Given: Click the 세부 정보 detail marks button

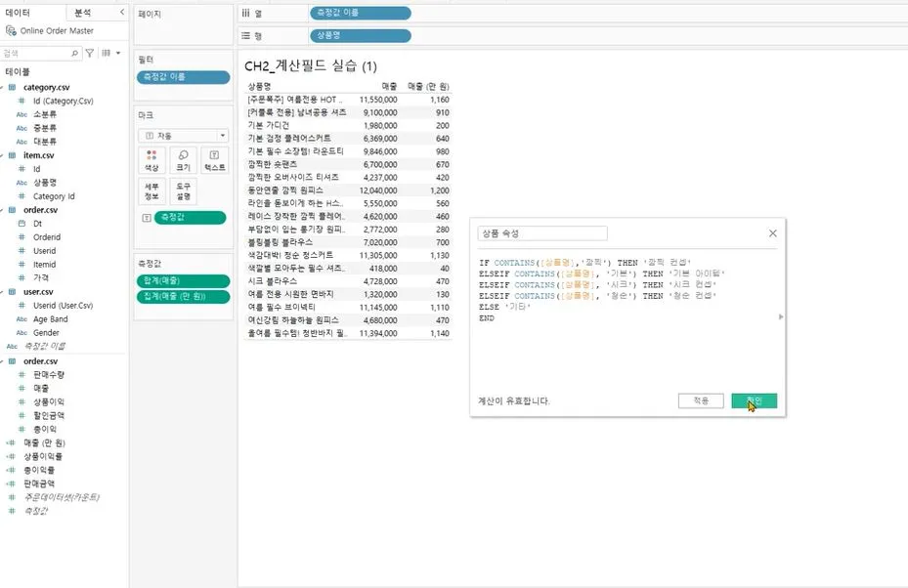Looking at the screenshot, I should [151, 191].
